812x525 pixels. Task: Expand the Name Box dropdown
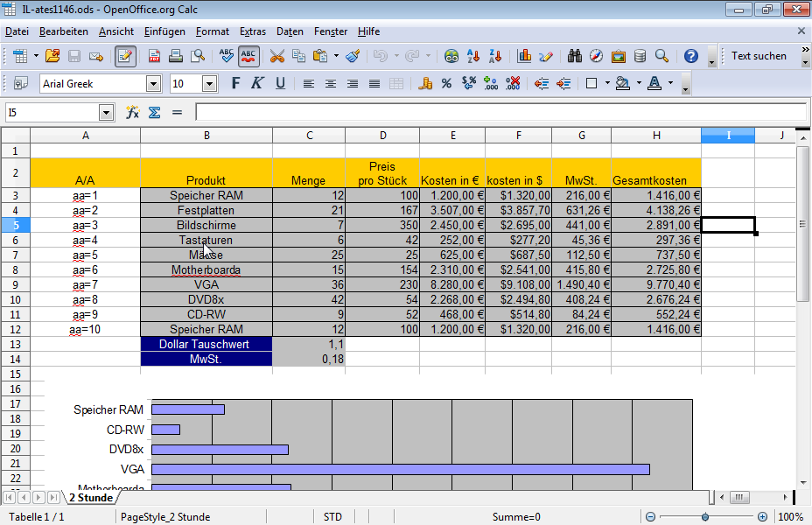click(x=106, y=112)
